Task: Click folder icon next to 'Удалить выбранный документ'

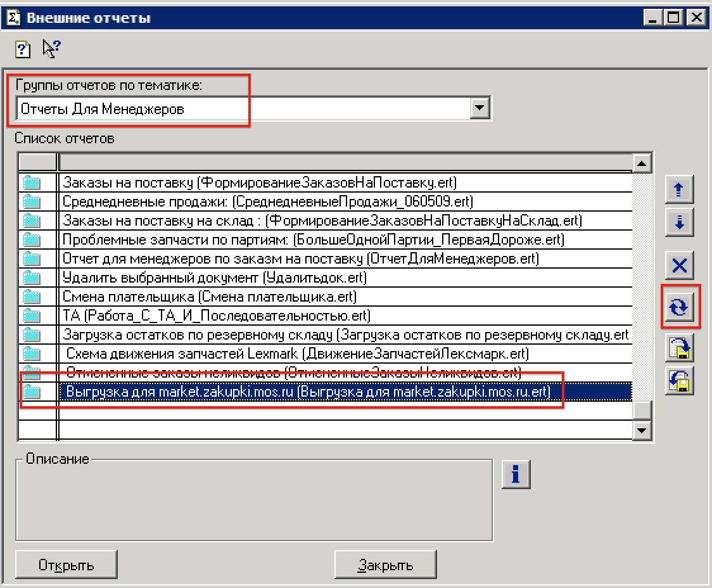Action: tap(32, 278)
